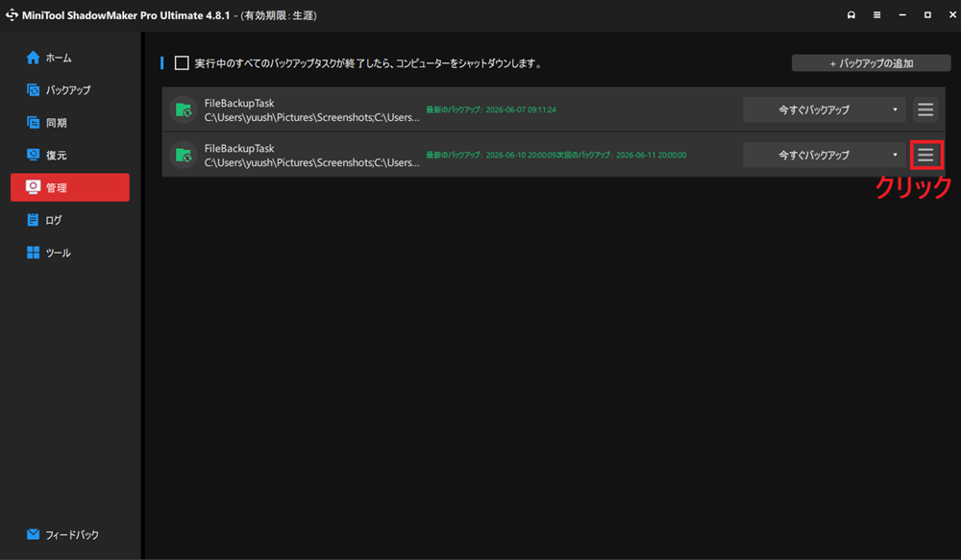961x560 pixels.
Task: Click the sync icon beside 同期
Action: [33, 123]
